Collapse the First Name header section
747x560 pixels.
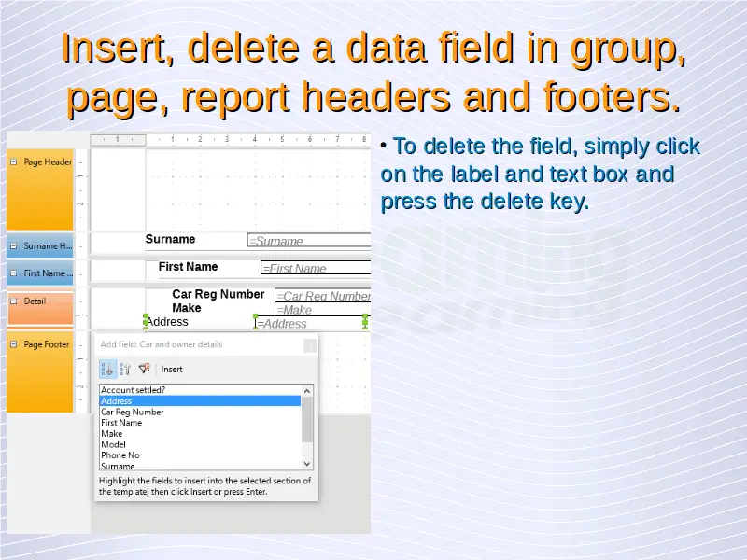(x=14, y=273)
